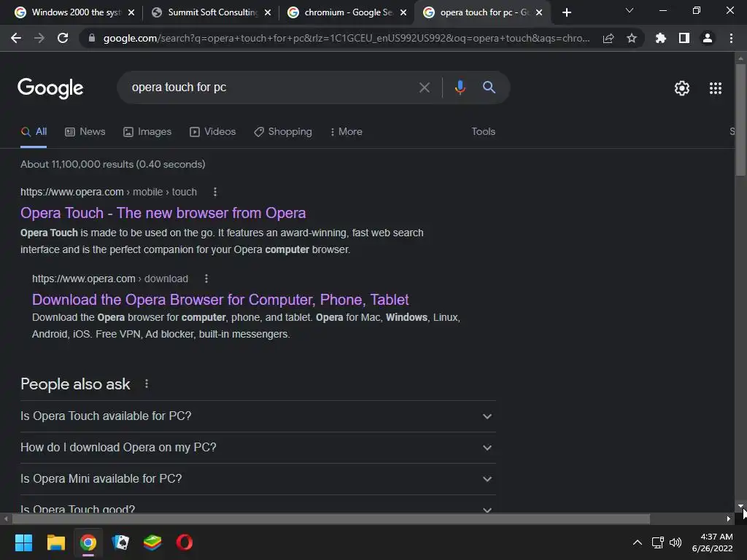Screen dimensions: 747x560
Task: Switch to News results
Action: [x=85, y=132]
